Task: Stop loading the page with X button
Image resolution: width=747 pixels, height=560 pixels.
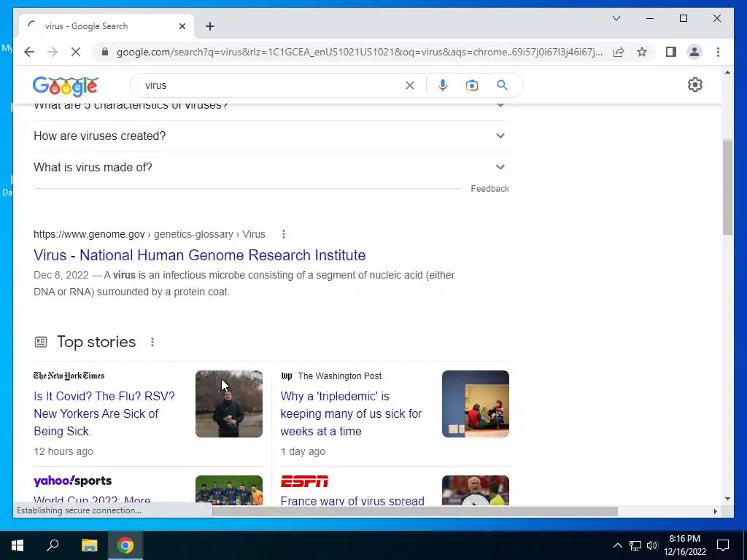Action: (x=76, y=52)
